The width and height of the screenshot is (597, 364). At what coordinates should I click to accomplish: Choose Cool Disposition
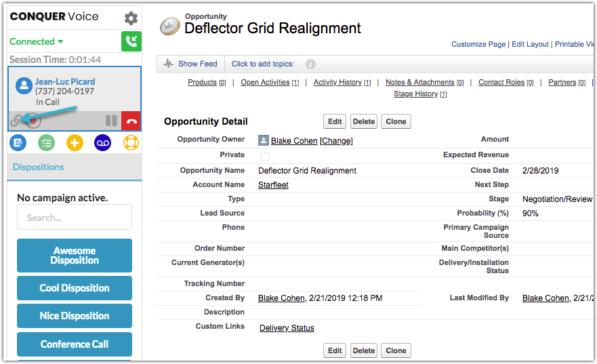(75, 288)
